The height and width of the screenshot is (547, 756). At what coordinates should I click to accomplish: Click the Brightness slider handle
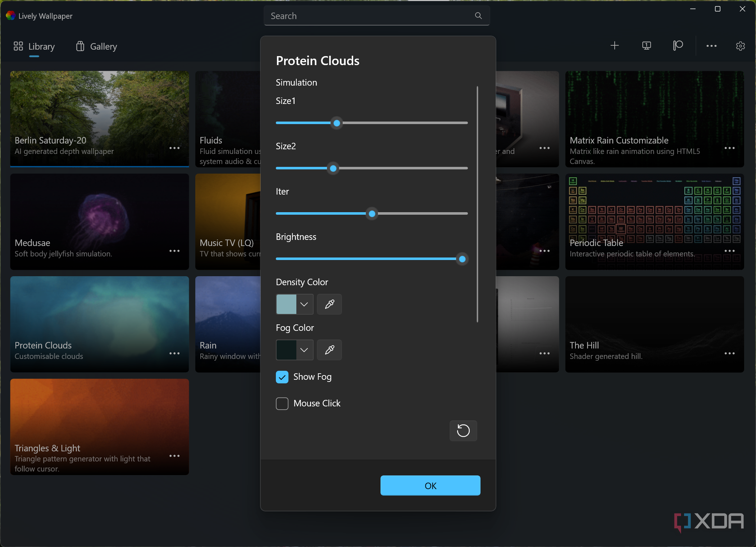pyautogui.click(x=462, y=259)
